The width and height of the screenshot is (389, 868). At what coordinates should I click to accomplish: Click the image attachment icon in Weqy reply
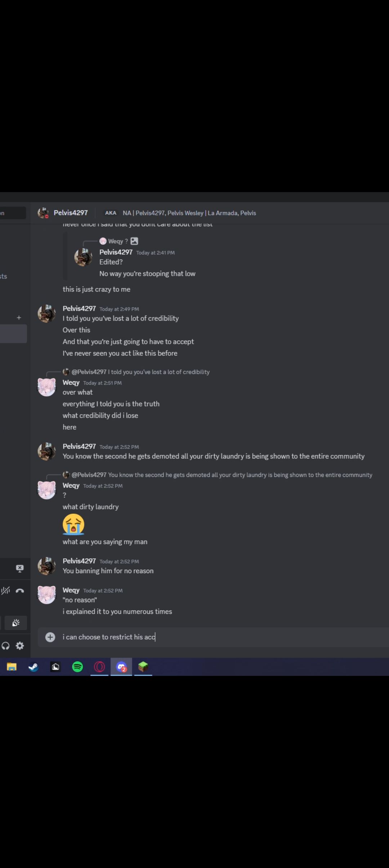[x=134, y=241]
